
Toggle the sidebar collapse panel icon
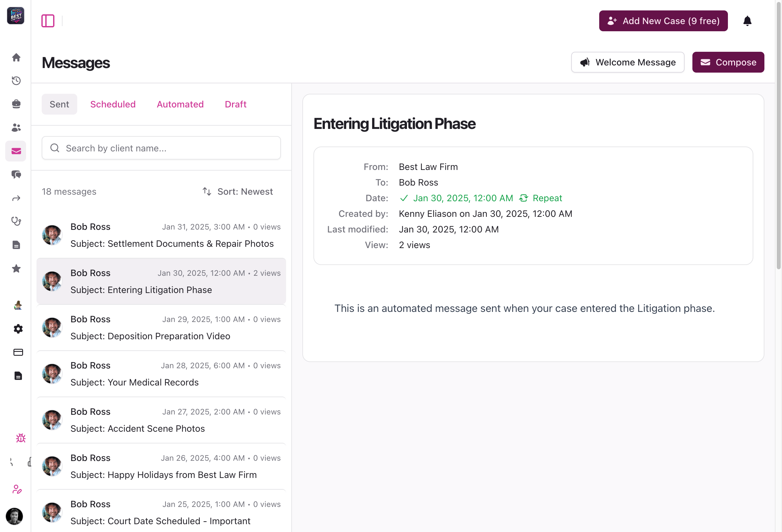click(x=48, y=21)
